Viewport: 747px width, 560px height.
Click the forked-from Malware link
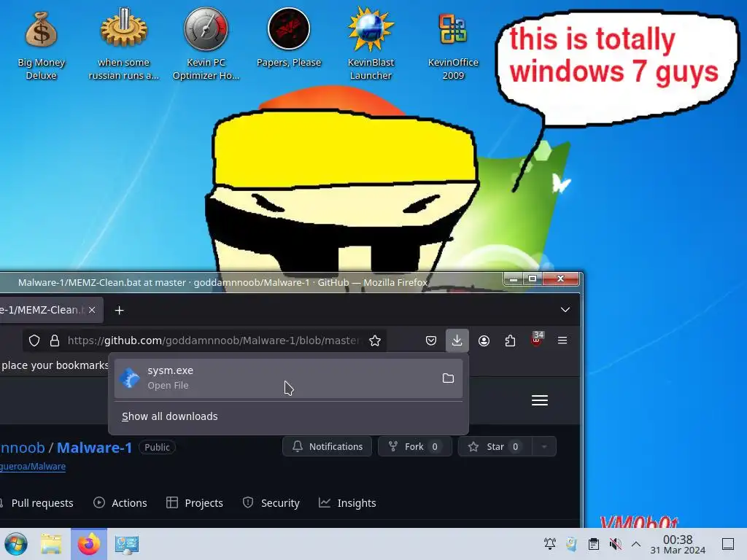pos(32,467)
